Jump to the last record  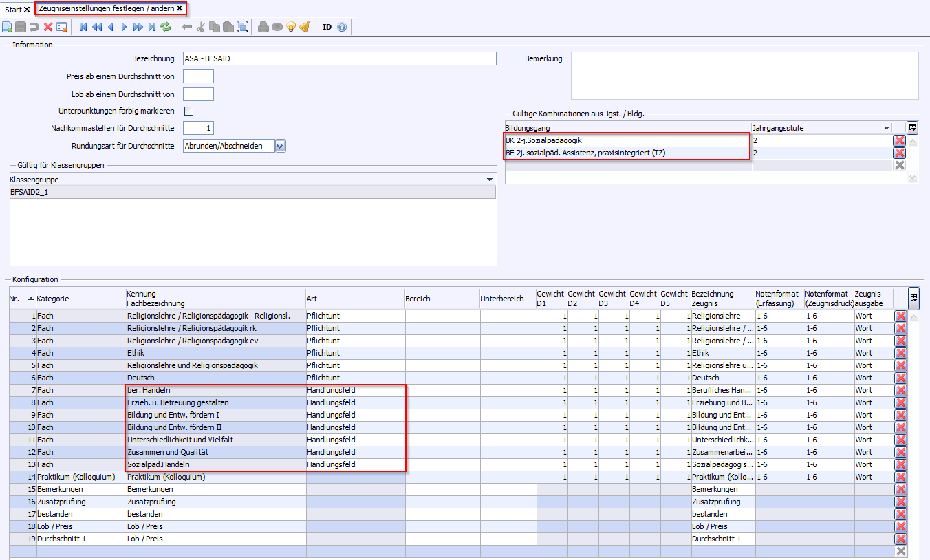(152, 27)
